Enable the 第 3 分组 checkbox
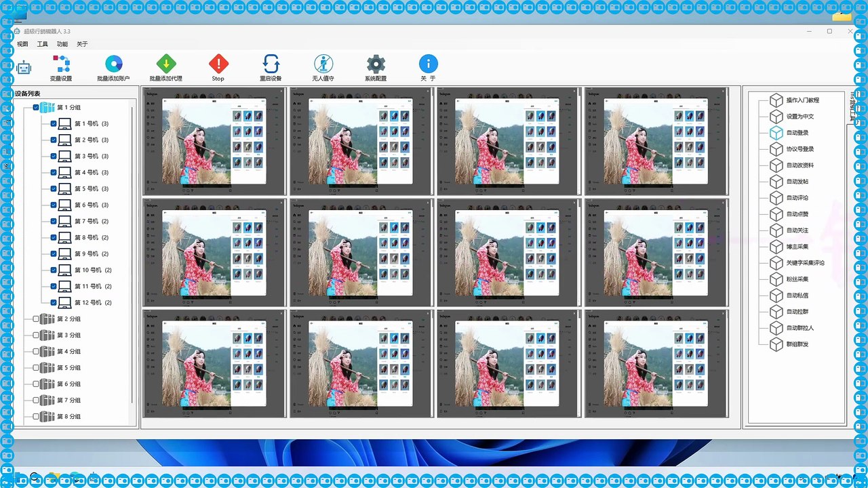 point(37,335)
